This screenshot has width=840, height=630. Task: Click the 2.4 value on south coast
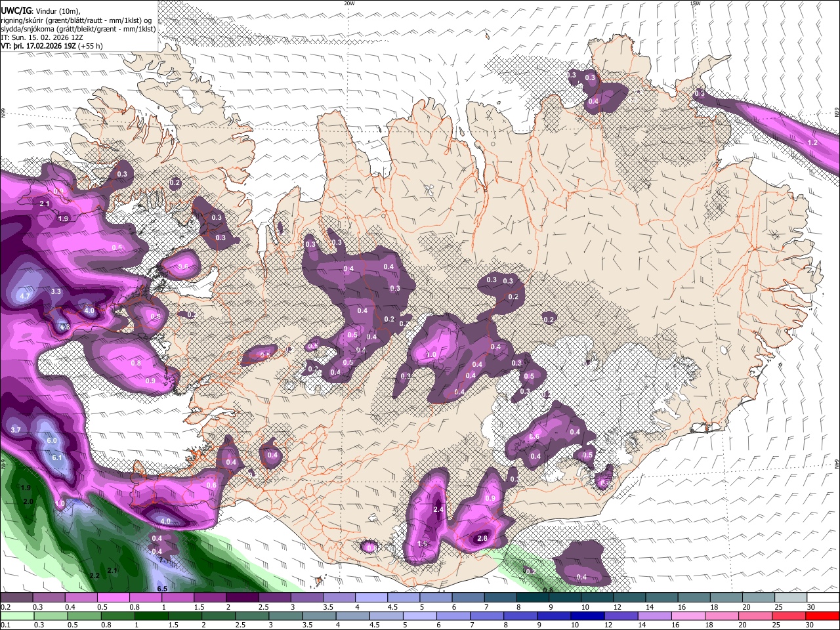[439, 509]
